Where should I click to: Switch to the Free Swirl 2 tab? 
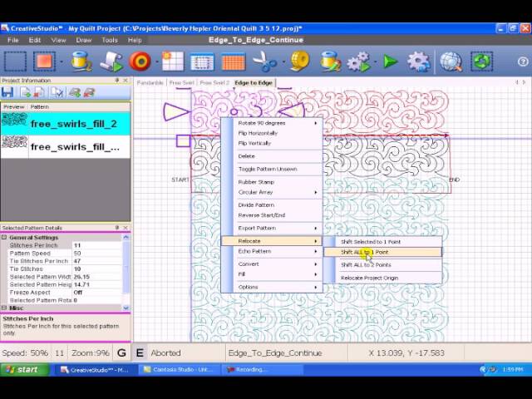[x=214, y=83]
